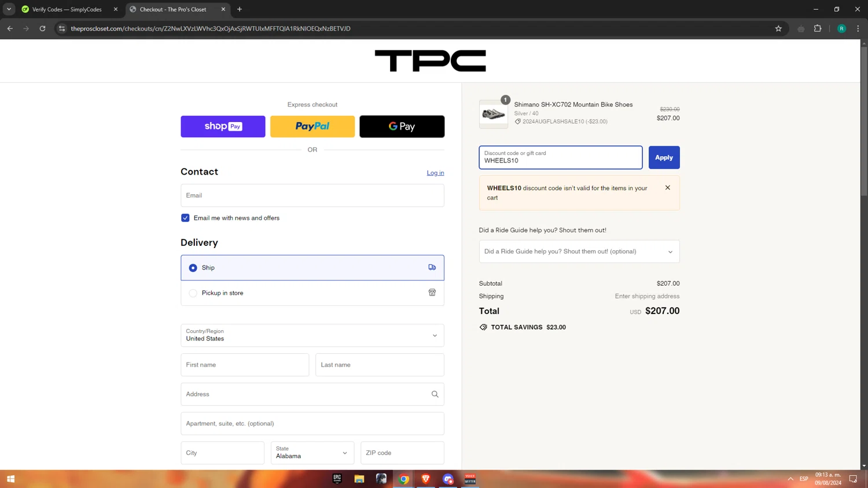This screenshot has height=488, width=868.
Task: Click the Discount code or gift card field
Action: (561, 157)
